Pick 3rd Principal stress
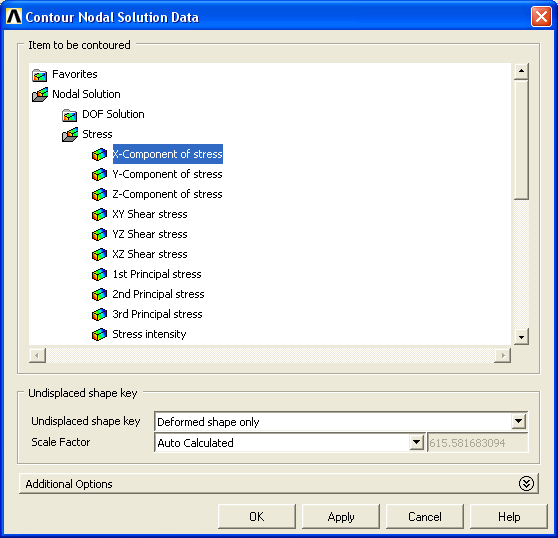The height and width of the screenshot is (538, 558). pos(157,313)
